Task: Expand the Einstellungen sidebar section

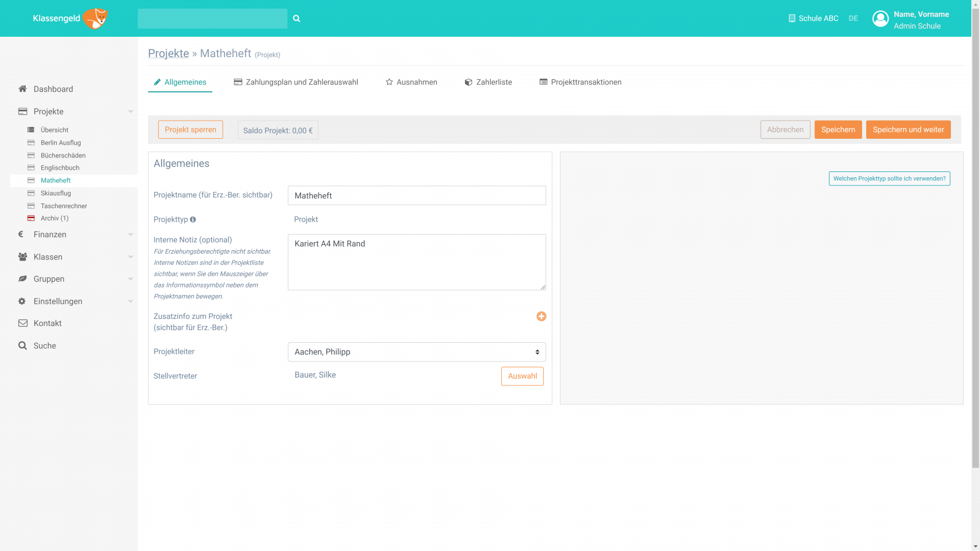Action: pos(131,301)
